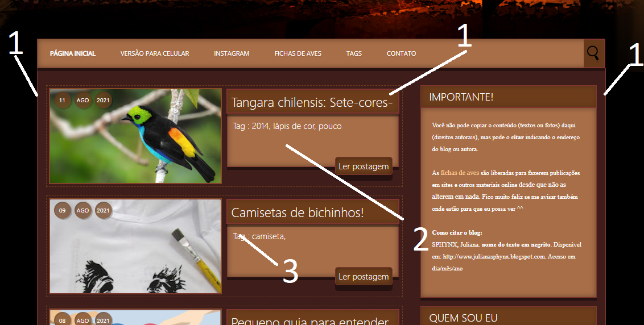This screenshot has width=644, height=325.
Task: Open the CONTATO page
Action: pos(401,53)
